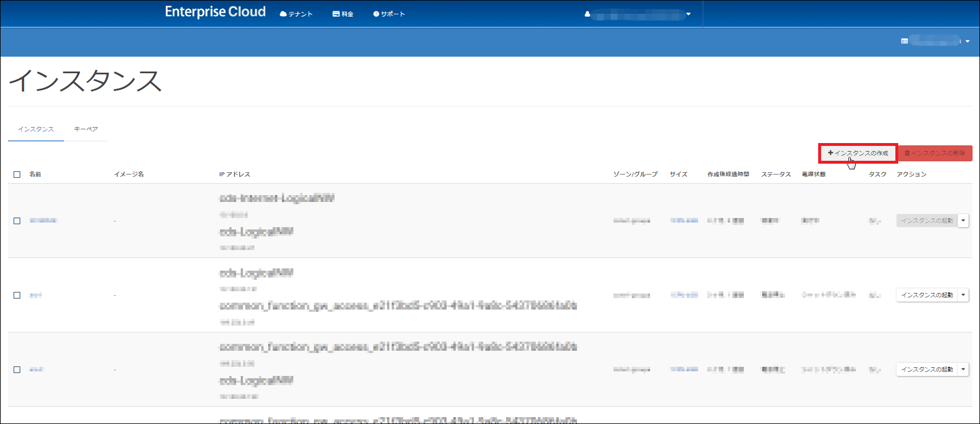
Task: Expand action arrow in row listing common_function_gw_access first
Action: 963,369
